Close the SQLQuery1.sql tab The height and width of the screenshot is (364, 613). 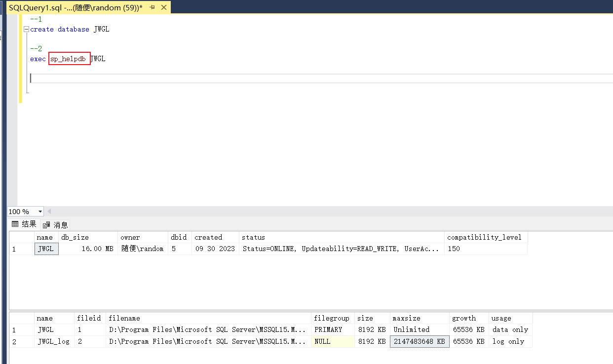(164, 8)
